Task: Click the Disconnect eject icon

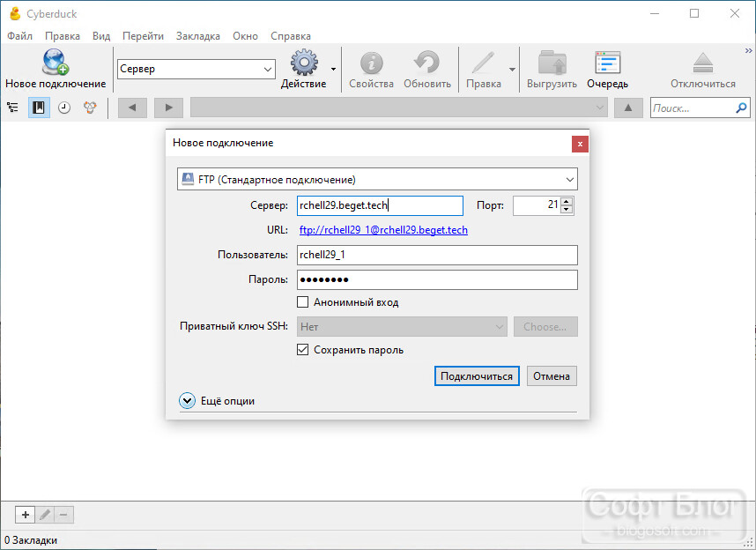Action: point(703,63)
